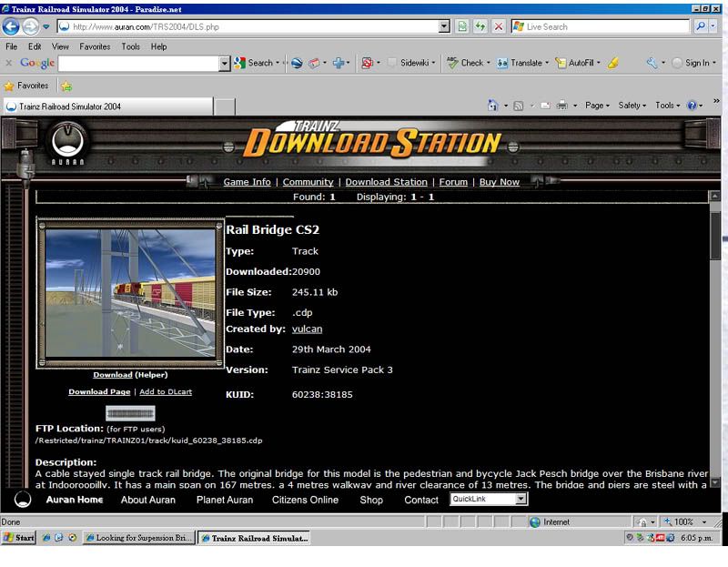This screenshot has height=567, width=728.
Task: Click the Google toolbar Sign In button
Action: [693, 63]
